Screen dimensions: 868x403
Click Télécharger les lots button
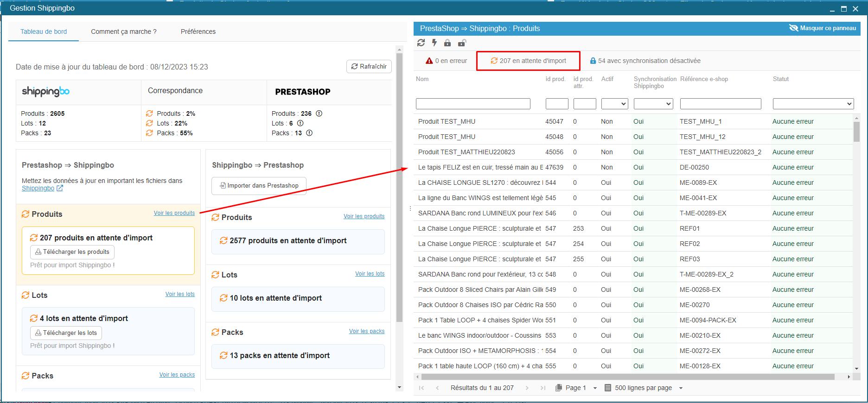(66, 333)
